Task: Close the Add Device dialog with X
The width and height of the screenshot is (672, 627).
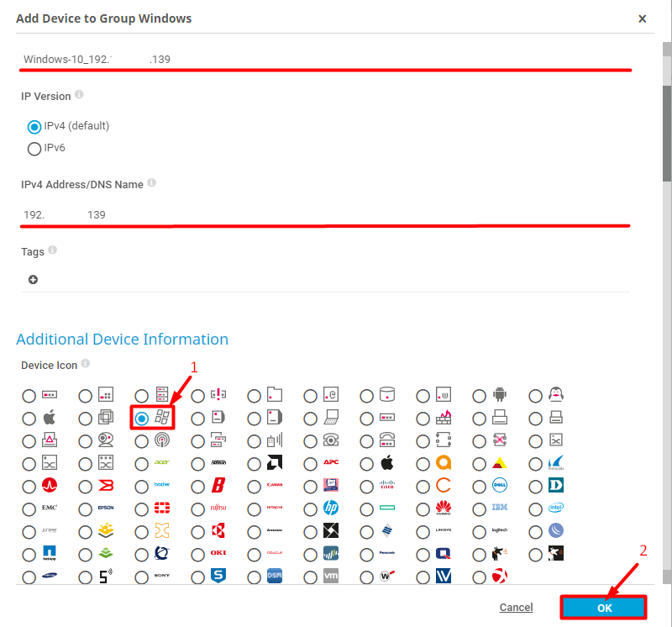Action: coord(642,18)
